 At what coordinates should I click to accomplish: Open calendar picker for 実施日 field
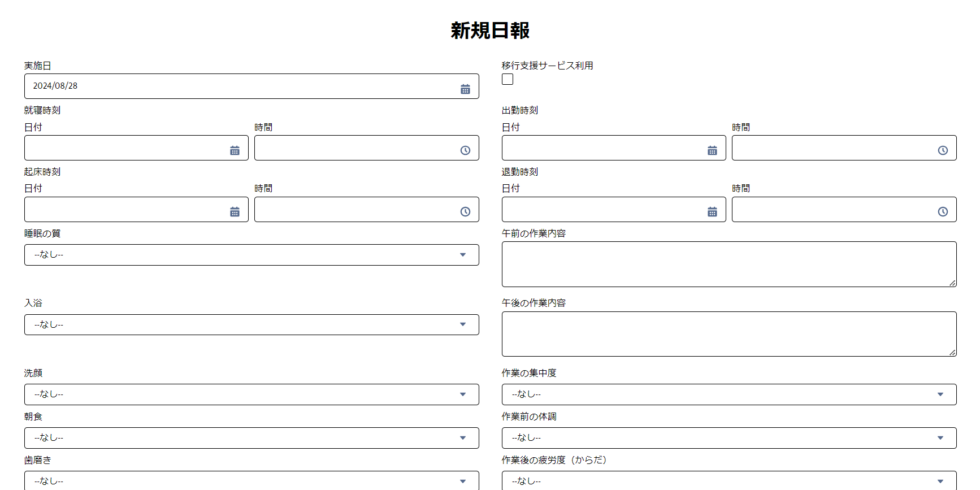[x=465, y=89]
